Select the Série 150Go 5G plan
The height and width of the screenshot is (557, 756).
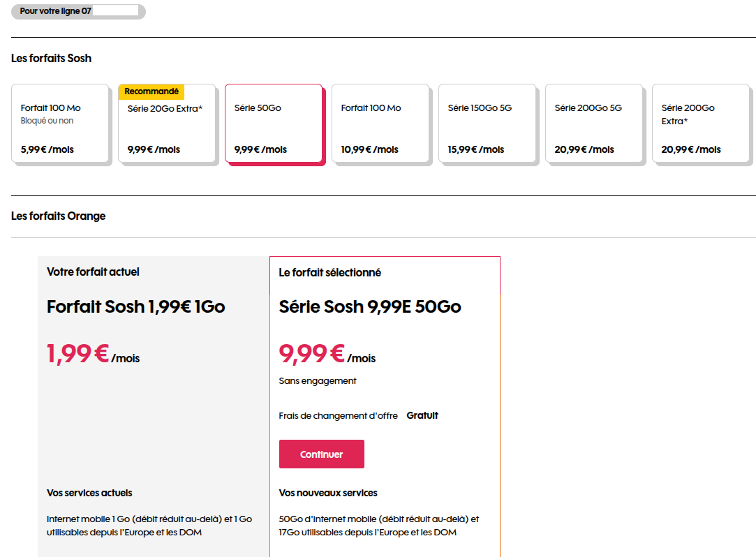pos(487,124)
